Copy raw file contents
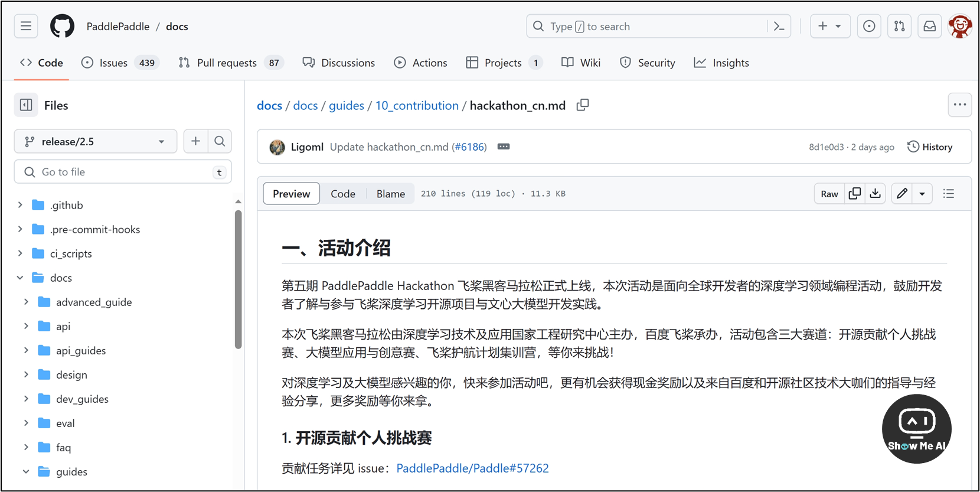This screenshot has width=980, height=492. [x=855, y=193]
